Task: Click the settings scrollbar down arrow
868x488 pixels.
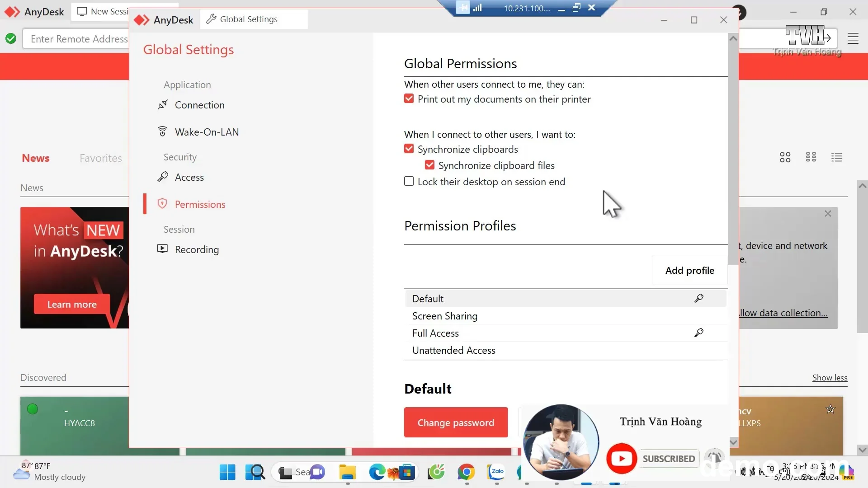Action: pos(733,442)
